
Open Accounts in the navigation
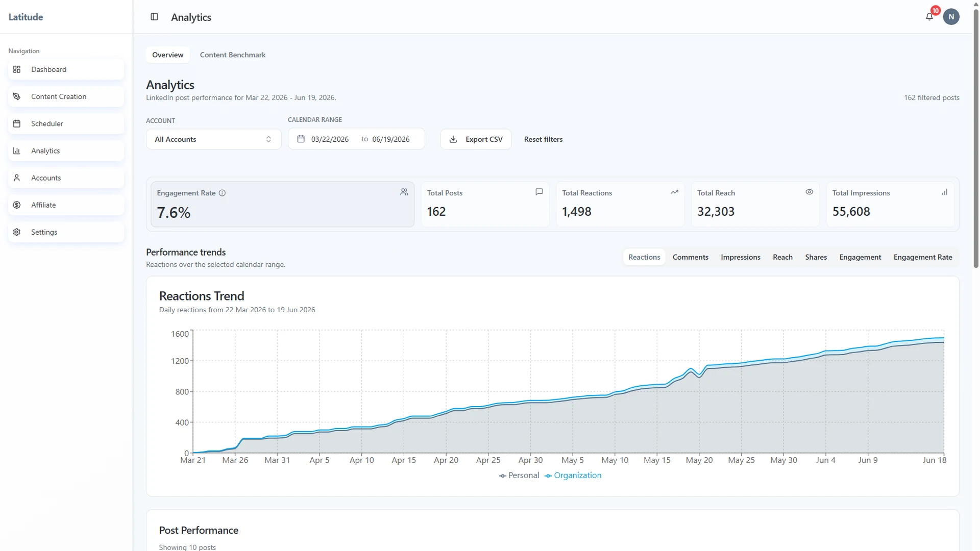[66, 178]
